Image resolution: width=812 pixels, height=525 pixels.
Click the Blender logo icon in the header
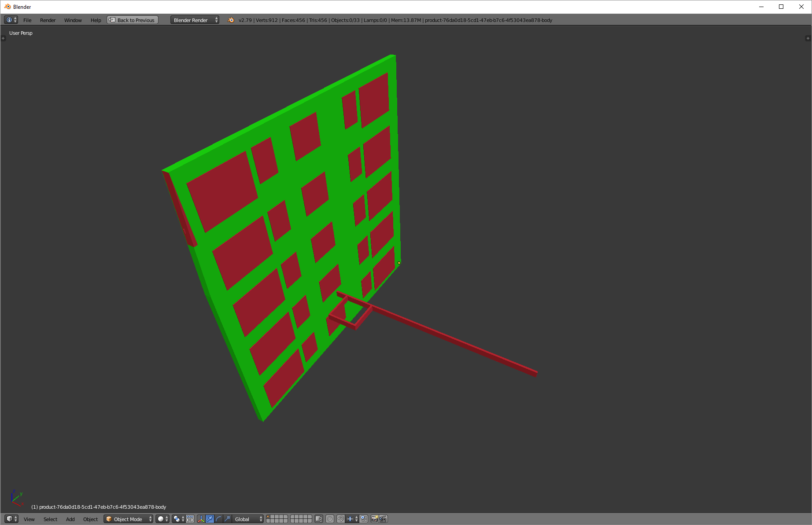click(230, 20)
